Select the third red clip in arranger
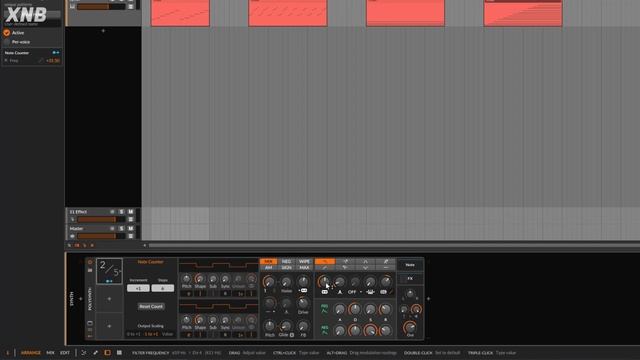 coord(405,13)
